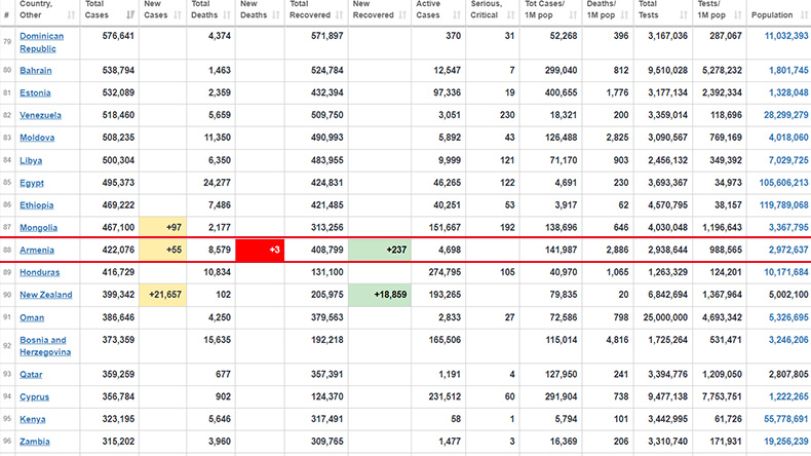
Task: Click the Oman link
Action: (32, 317)
